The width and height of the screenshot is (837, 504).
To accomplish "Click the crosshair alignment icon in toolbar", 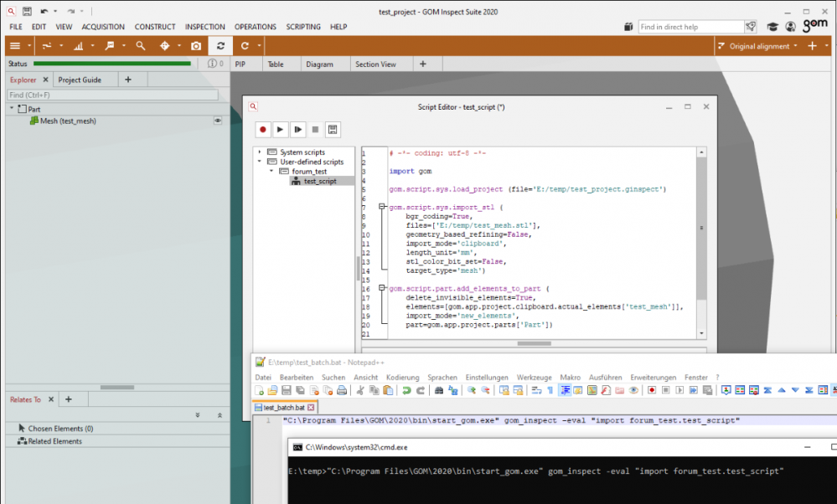I will pos(164,46).
